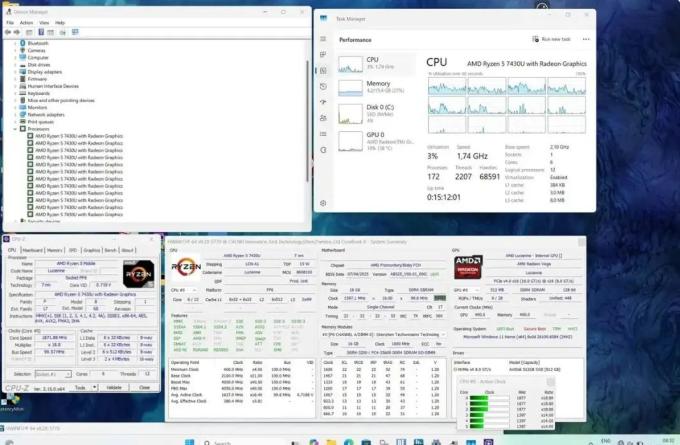Click the three-dots more options in Task Manager

(586, 39)
